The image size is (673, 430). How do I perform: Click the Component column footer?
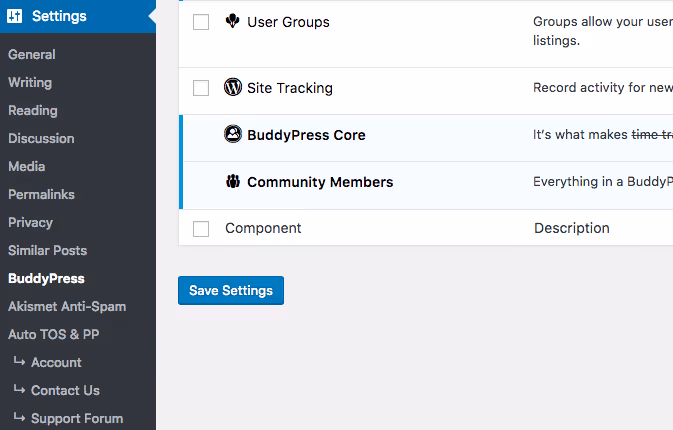pyautogui.click(x=263, y=228)
